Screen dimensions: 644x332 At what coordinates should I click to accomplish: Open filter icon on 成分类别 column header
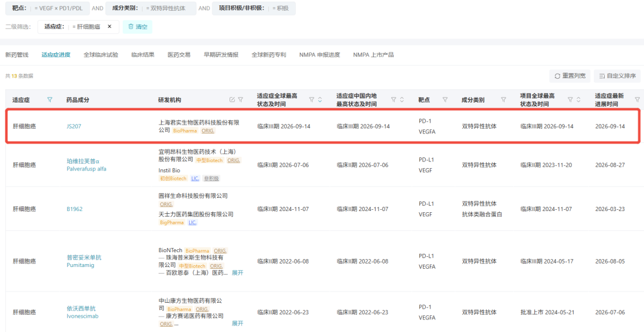[503, 100]
